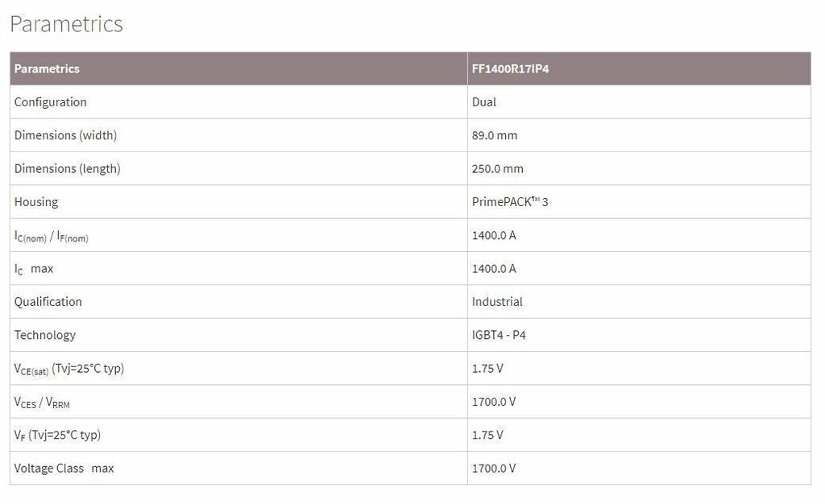Click the Configuration row label
Image resolution: width=825 pixels, height=504 pixels.
(50, 102)
